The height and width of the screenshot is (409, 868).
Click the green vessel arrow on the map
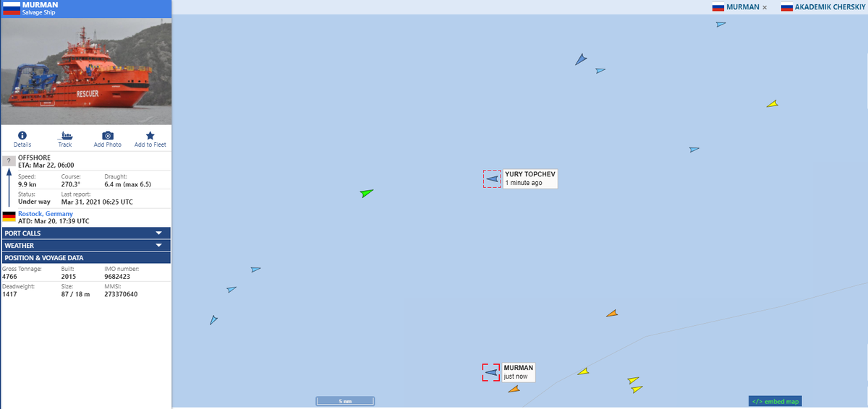point(367,193)
